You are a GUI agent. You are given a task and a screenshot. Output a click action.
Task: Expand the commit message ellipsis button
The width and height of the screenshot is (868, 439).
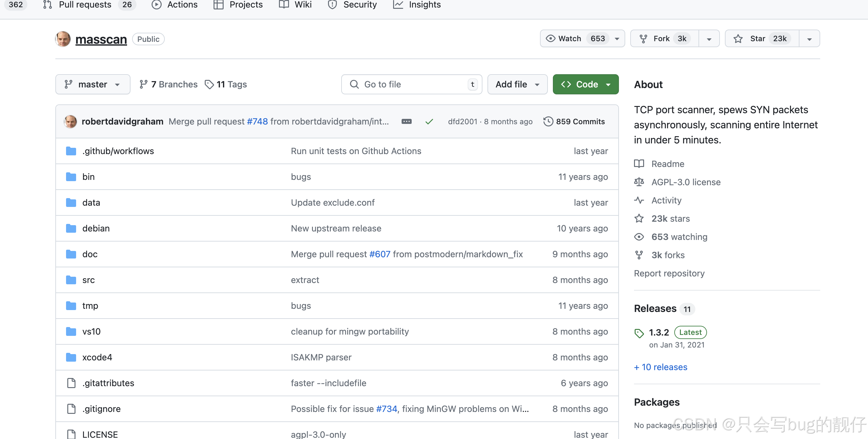pyautogui.click(x=406, y=121)
